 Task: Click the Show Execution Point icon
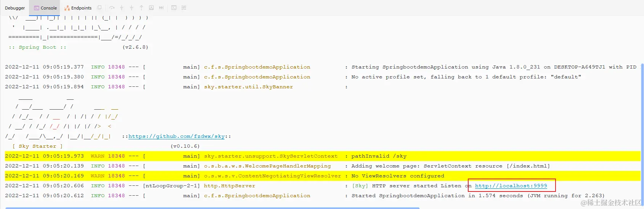point(100,8)
